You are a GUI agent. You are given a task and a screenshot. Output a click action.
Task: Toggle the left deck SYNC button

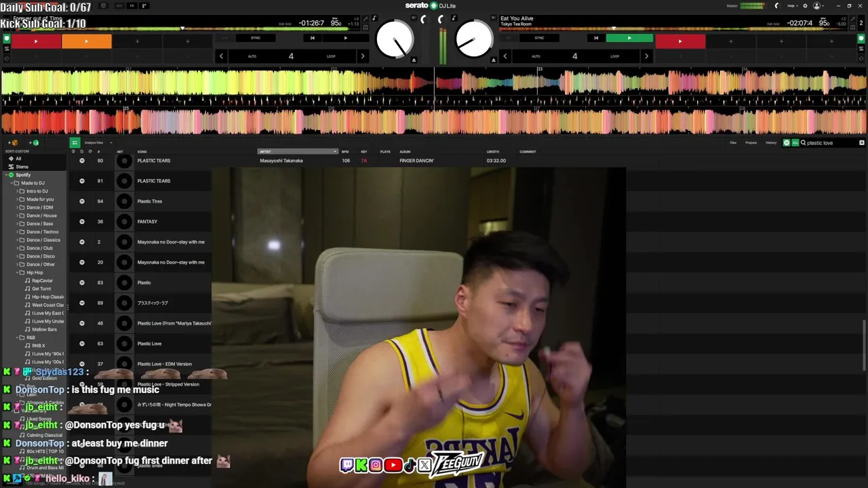[255, 38]
